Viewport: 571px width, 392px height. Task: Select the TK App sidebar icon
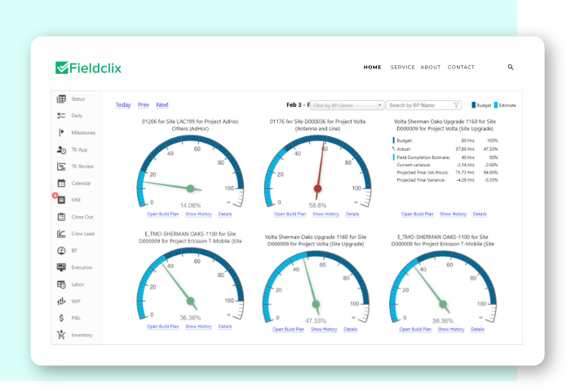pyautogui.click(x=61, y=150)
